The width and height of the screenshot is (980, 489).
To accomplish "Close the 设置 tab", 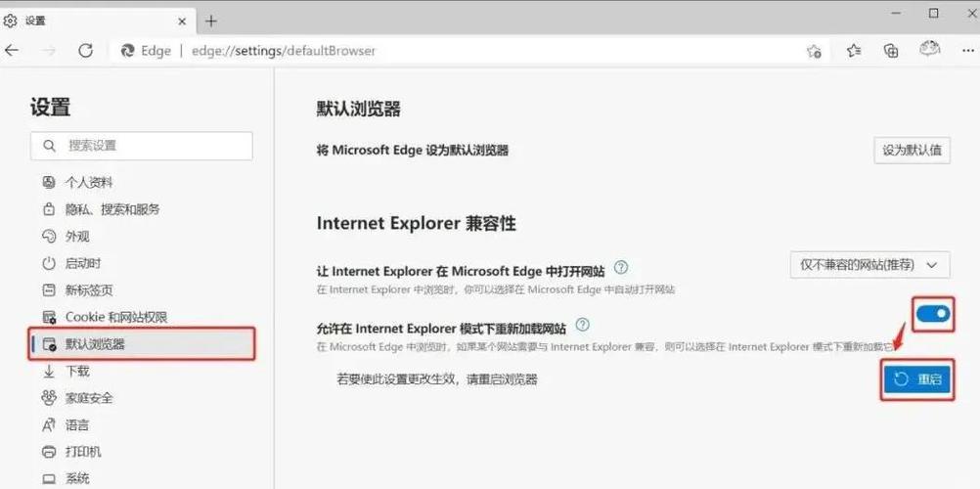I will [182, 22].
